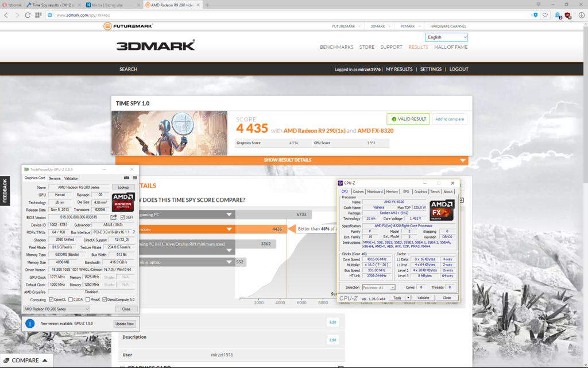Expand SHOW RESULT DETAILS bar
The height and width of the screenshot is (368, 588).
point(292,160)
